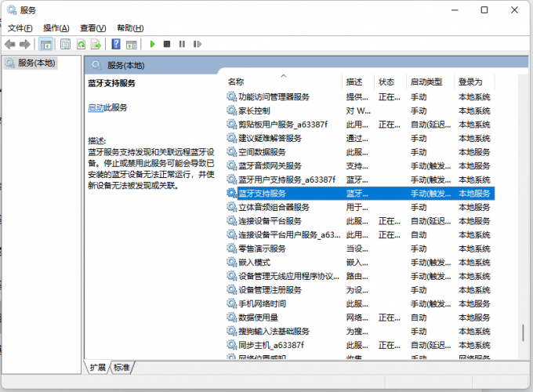Select the 立体音频组合器服务 row
The height and width of the screenshot is (392, 533).
(360, 208)
